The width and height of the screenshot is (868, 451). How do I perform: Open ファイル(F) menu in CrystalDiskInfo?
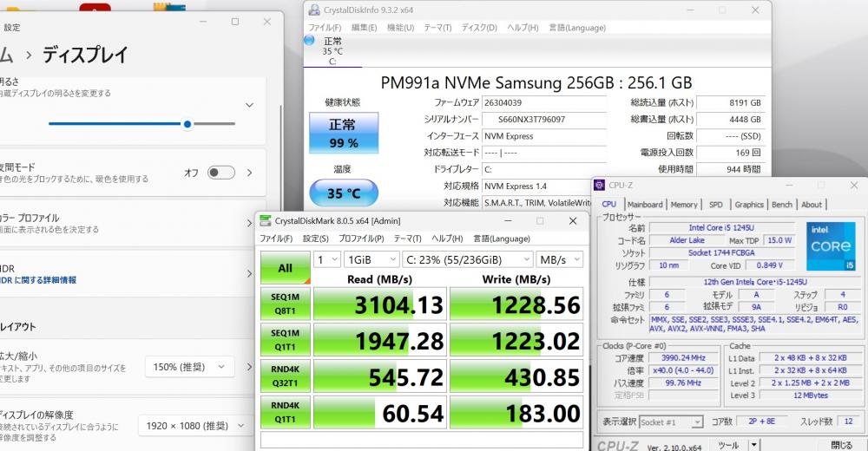coord(325,28)
